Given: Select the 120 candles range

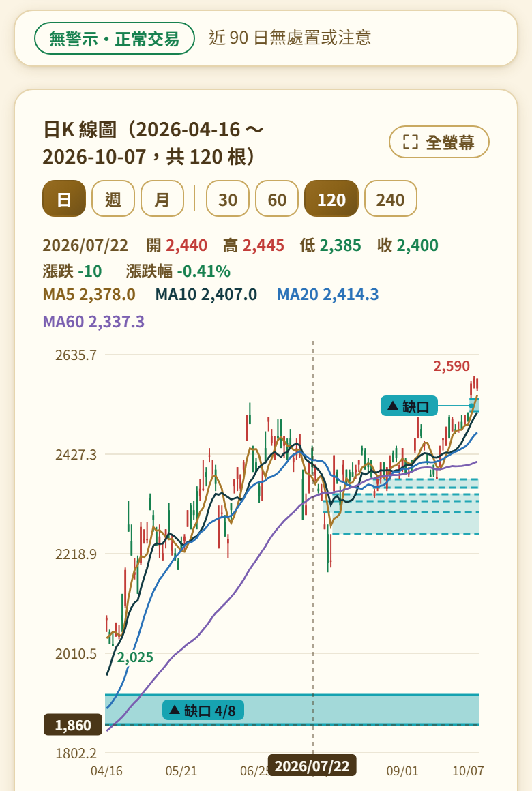Looking at the screenshot, I should click(x=331, y=198).
